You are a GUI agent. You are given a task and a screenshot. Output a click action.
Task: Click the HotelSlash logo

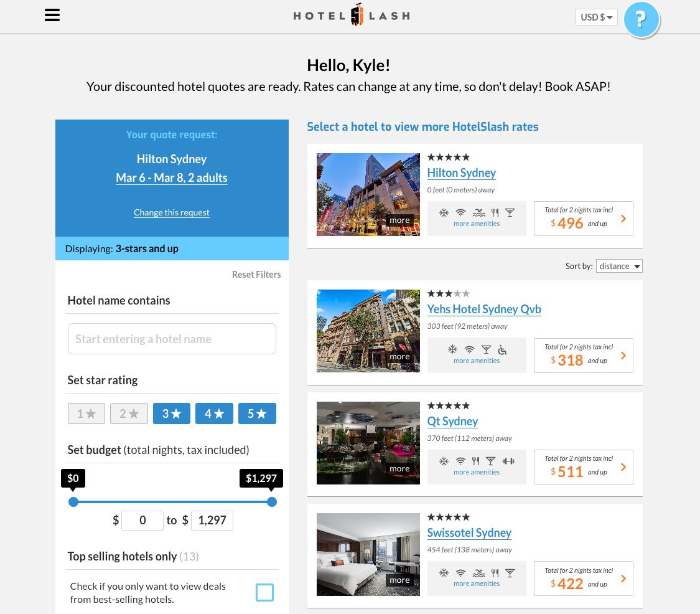click(x=351, y=14)
